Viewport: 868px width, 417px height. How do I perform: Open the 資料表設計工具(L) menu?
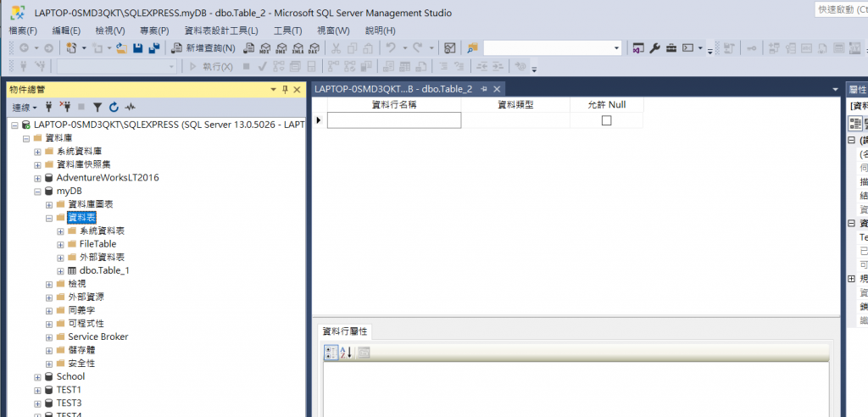(221, 31)
